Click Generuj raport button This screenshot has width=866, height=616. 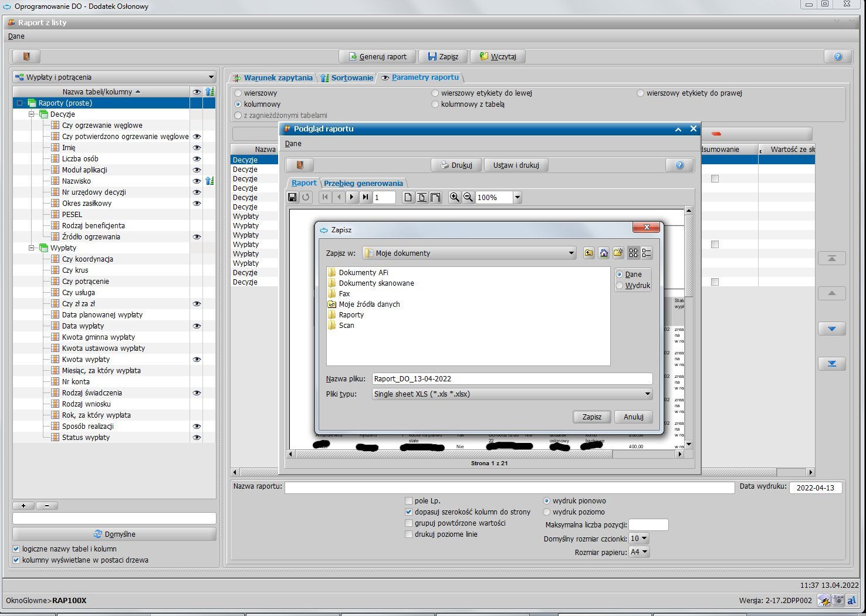pos(378,56)
